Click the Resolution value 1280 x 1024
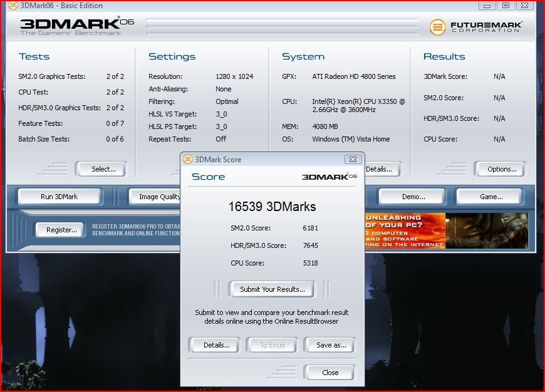The width and height of the screenshot is (545, 392). pyautogui.click(x=234, y=76)
